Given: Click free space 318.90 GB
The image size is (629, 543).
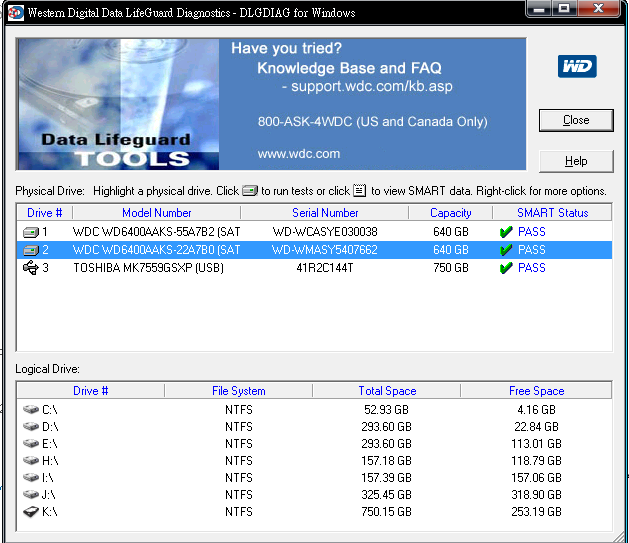Looking at the screenshot, I should (536, 494).
